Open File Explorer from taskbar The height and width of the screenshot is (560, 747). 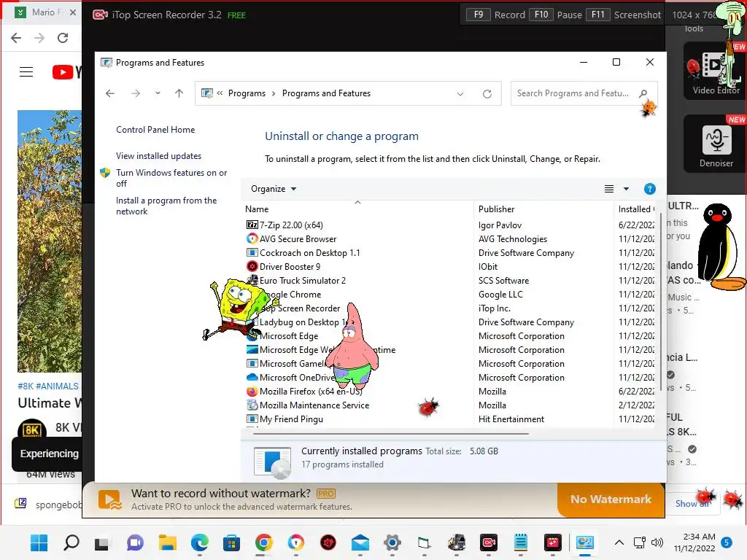(x=167, y=542)
